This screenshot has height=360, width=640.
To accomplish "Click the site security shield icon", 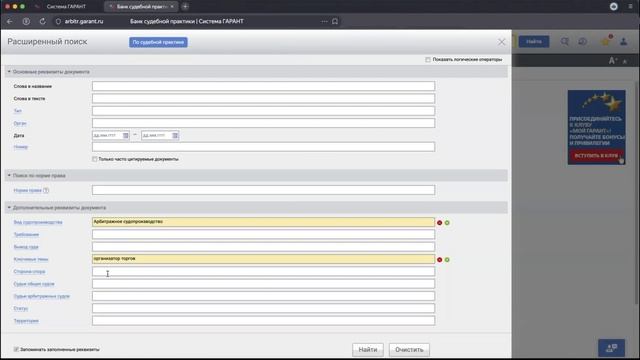I will 58,21.
